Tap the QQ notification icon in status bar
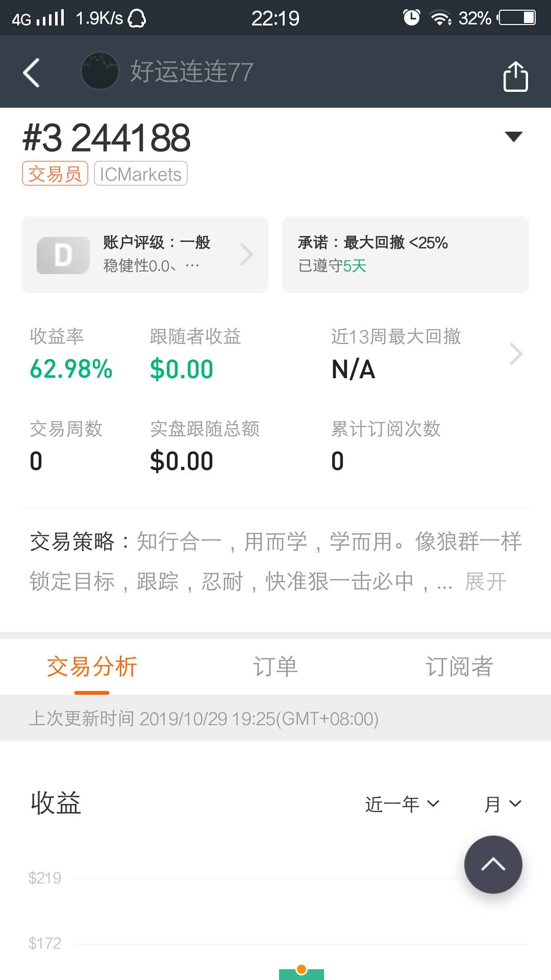Image resolution: width=551 pixels, height=980 pixels. [137, 19]
